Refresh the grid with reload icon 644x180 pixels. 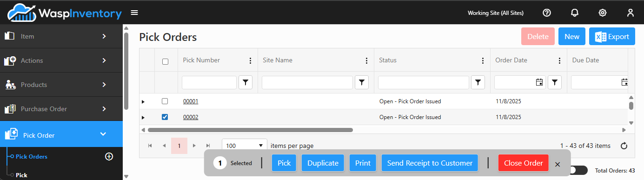tap(624, 146)
